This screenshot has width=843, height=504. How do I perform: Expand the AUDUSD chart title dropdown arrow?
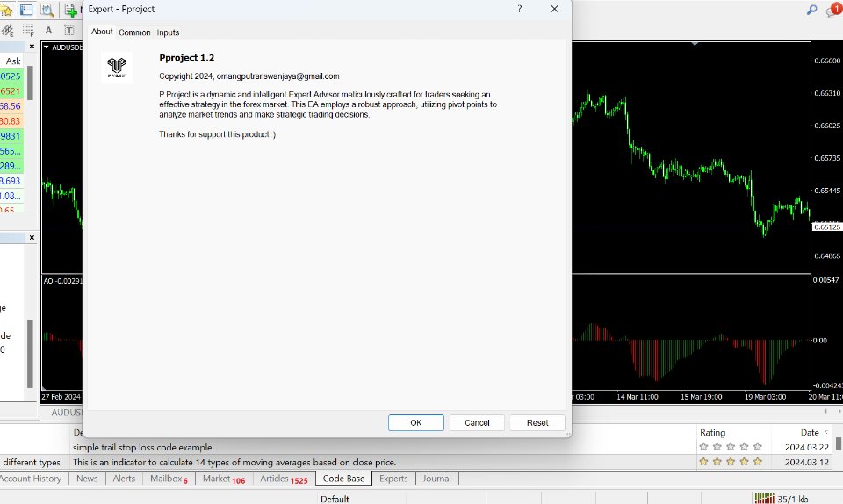(x=47, y=47)
